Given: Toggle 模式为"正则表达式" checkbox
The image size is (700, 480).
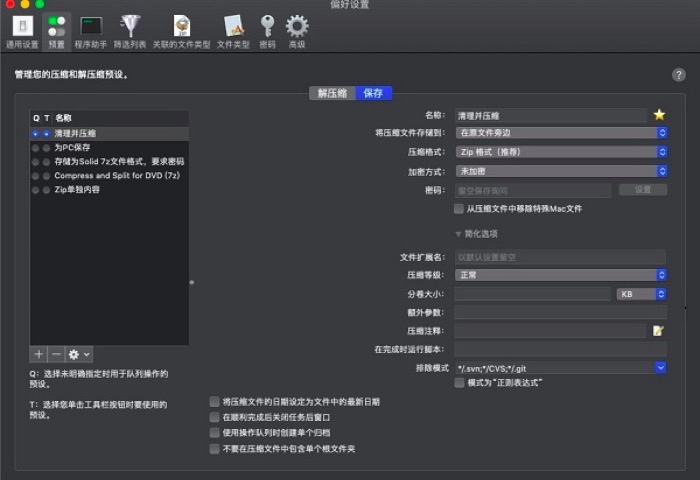Looking at the screenshot, I should (459, 383).
